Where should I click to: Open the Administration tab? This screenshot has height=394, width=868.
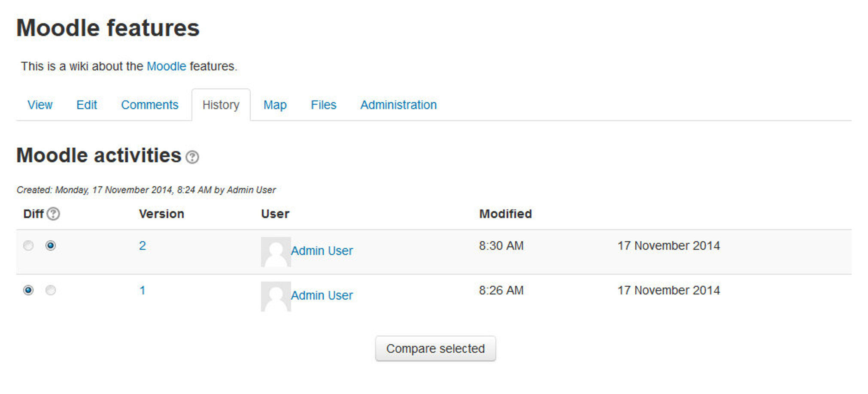click(398, 105)
